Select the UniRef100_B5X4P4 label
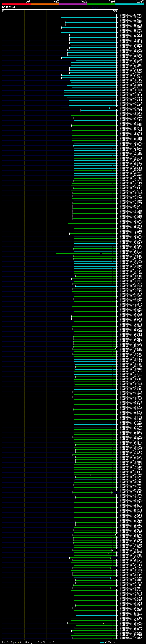 click(131, 361)
